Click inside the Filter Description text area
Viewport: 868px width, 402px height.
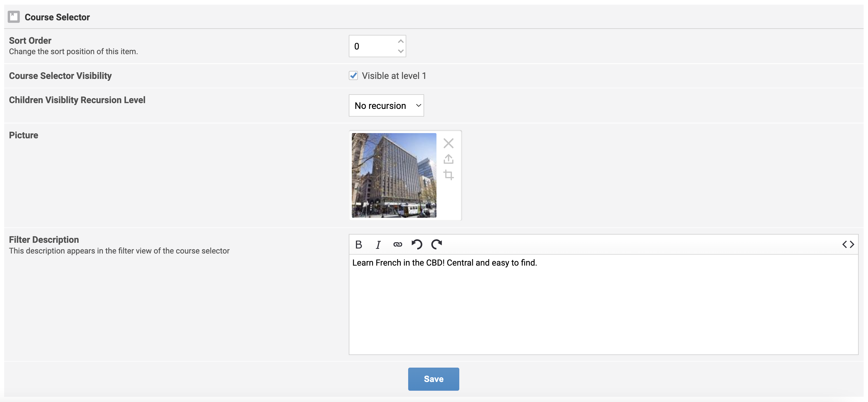(x=603, y=303)
